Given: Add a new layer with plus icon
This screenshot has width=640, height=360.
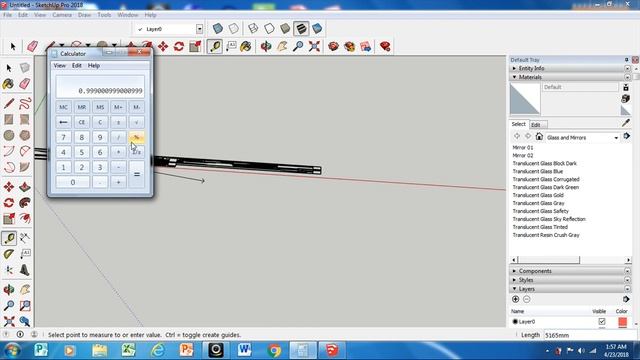Looking at the screenshot, I should [x=516, y=299].
